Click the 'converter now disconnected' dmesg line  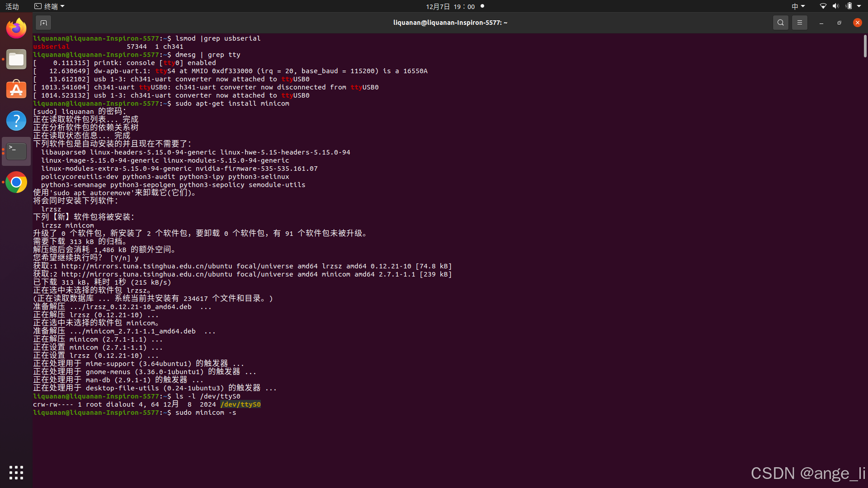click(x=206, y=87)
